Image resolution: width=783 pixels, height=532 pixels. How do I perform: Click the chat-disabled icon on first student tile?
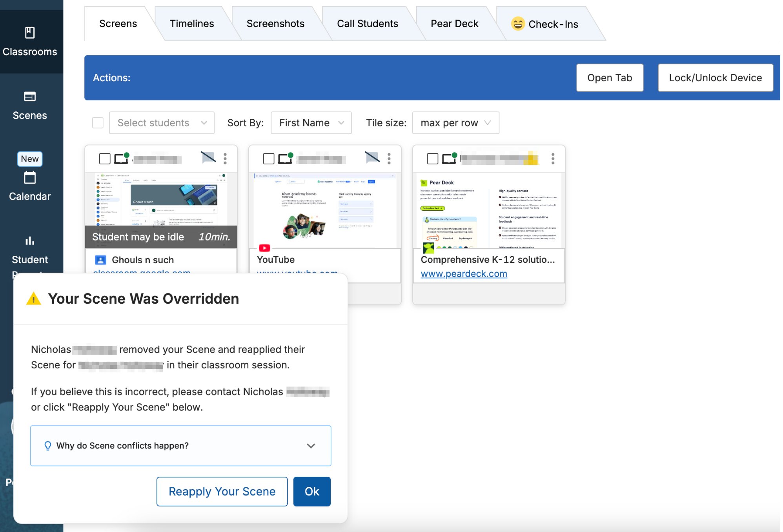click(208, 158)
